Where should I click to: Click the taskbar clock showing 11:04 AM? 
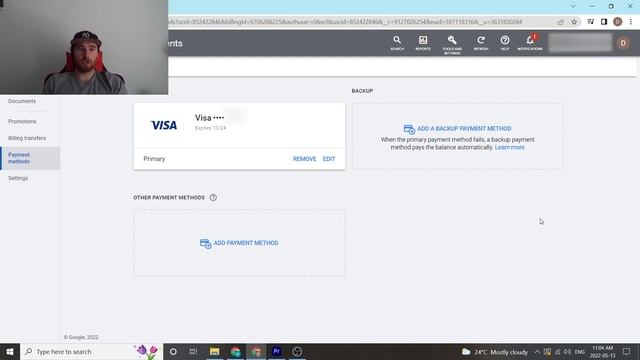pyautogui.click(x=602, y=352)
